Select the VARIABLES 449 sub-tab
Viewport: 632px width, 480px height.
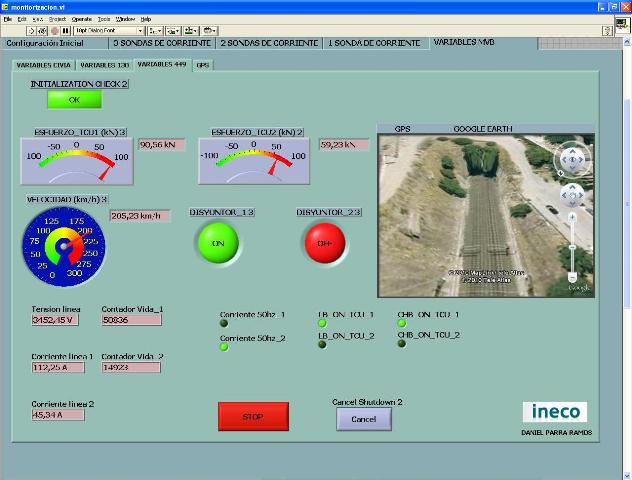[162, 64]
